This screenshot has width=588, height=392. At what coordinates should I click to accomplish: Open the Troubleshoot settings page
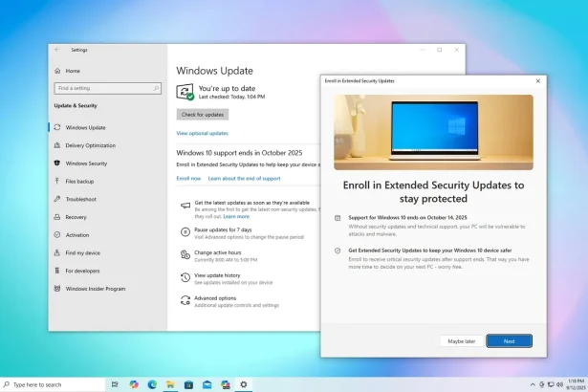coord(80,199)
